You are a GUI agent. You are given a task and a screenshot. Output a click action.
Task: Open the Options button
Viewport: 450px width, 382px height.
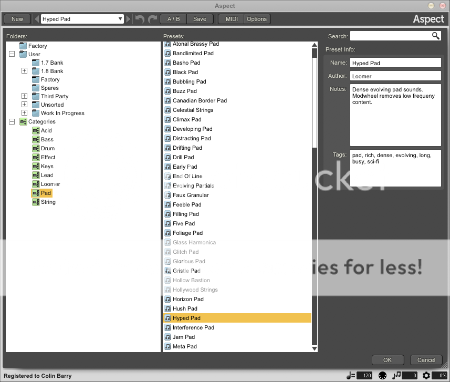coord(256,19)
